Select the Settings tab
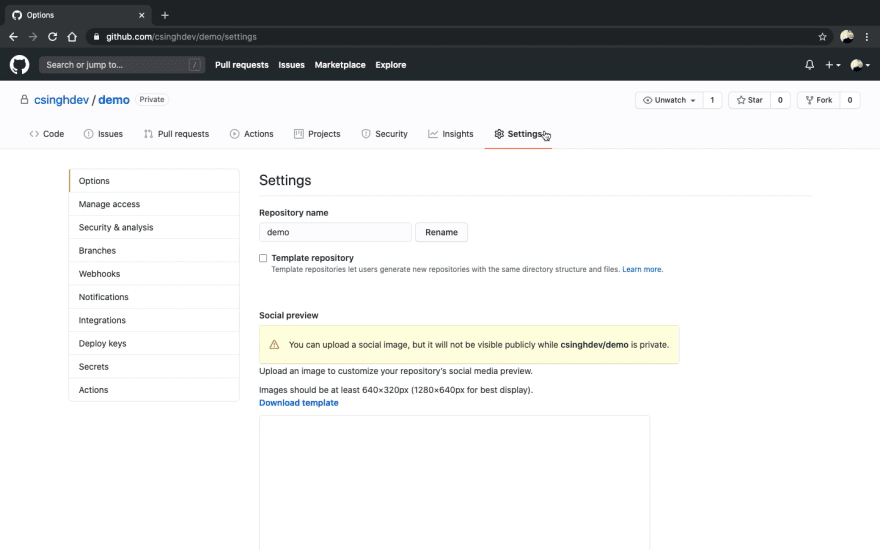880x550 pixels. coord(518,134)
